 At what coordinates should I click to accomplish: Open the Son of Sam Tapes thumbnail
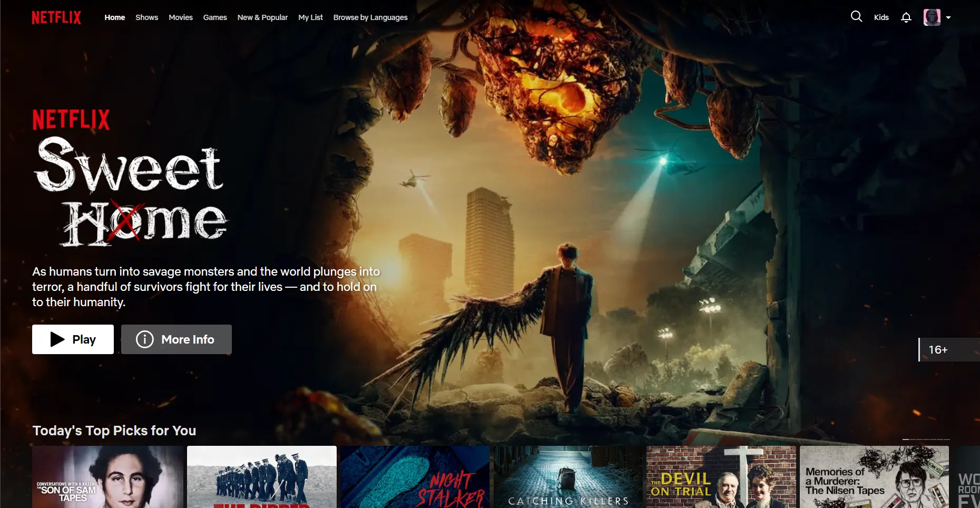click(108, 477)
